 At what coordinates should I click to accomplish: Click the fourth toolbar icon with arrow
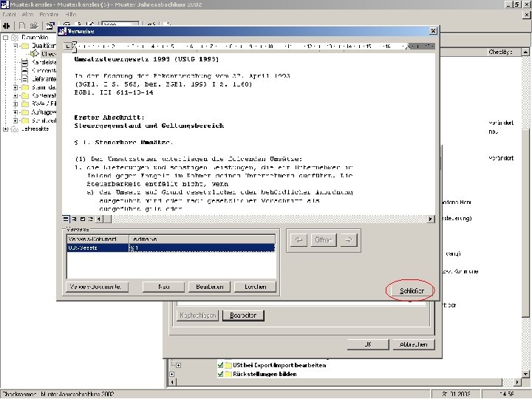[x=50, y=25]
